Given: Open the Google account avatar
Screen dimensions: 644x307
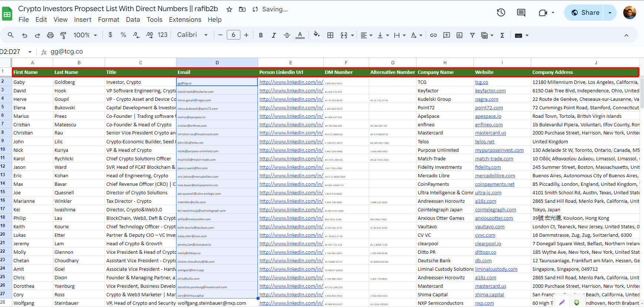Looking at the screenshot, I should pos(630,13).
